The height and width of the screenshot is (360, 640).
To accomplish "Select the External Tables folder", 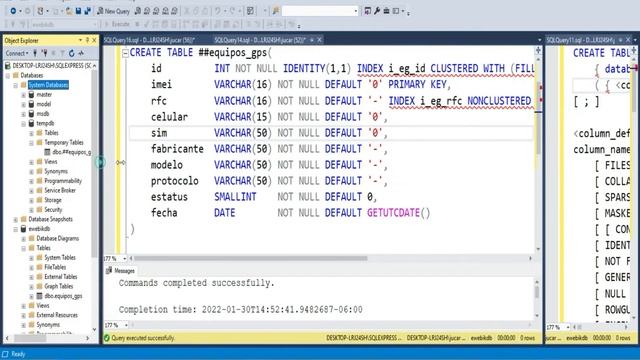I will pyautogui.click(x=60, y=277).
